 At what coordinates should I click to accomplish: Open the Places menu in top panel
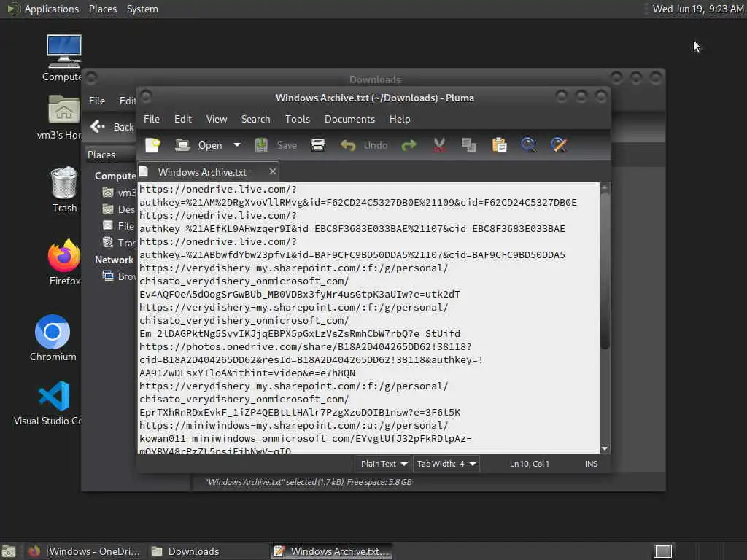tap(102, 9)
